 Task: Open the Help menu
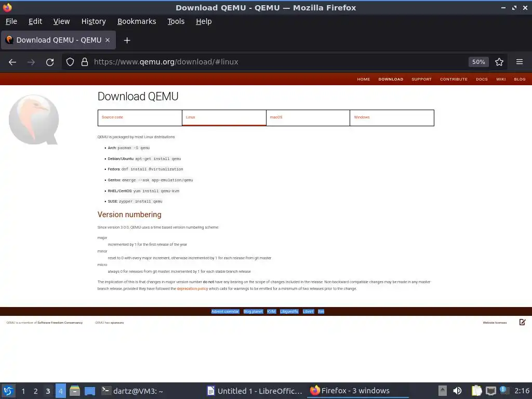(204, 21)
